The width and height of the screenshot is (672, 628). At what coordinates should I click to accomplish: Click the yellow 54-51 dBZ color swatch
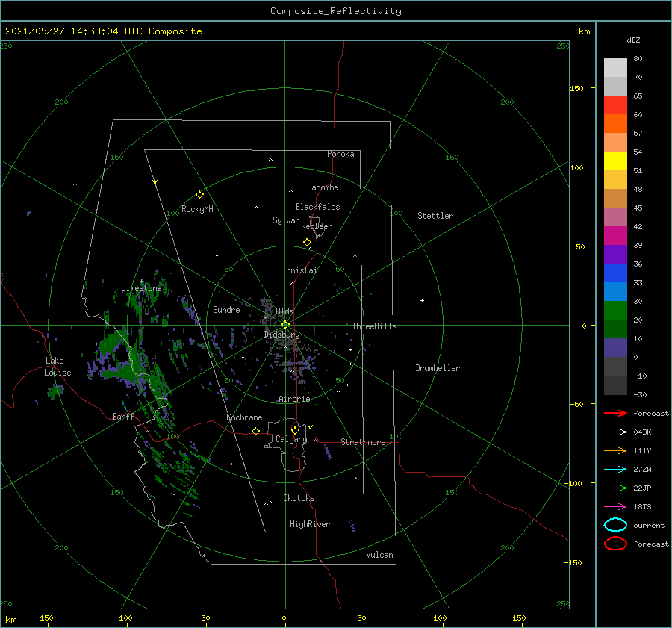[615, 161]
